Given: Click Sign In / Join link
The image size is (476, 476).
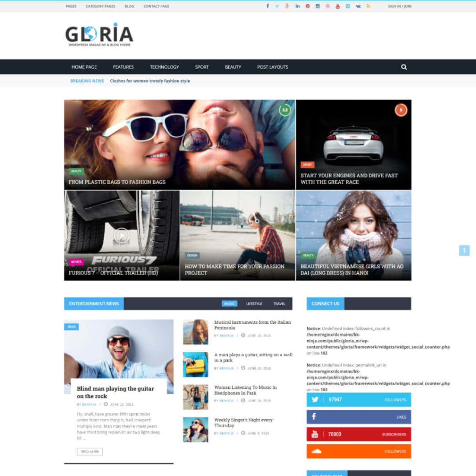Looking at the screenshot, I should (399, 6).
